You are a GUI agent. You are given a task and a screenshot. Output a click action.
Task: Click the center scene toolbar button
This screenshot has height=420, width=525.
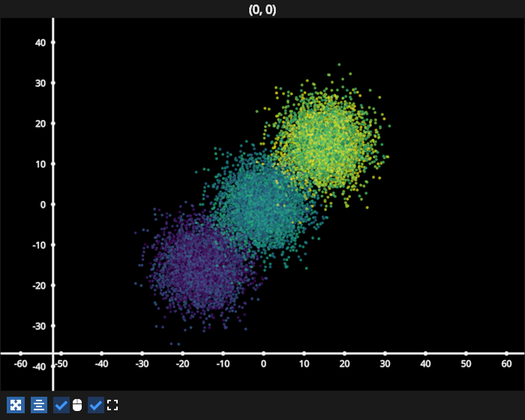tap(39, 405)
